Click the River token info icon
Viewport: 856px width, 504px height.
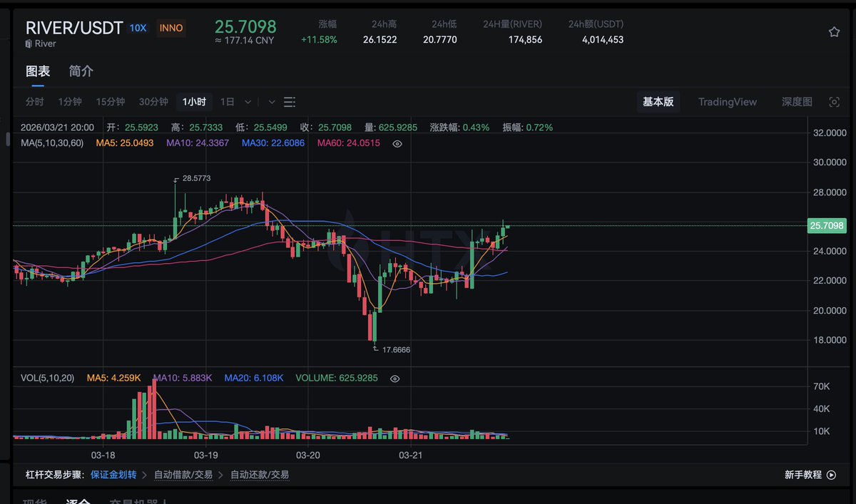click(29, 44)
